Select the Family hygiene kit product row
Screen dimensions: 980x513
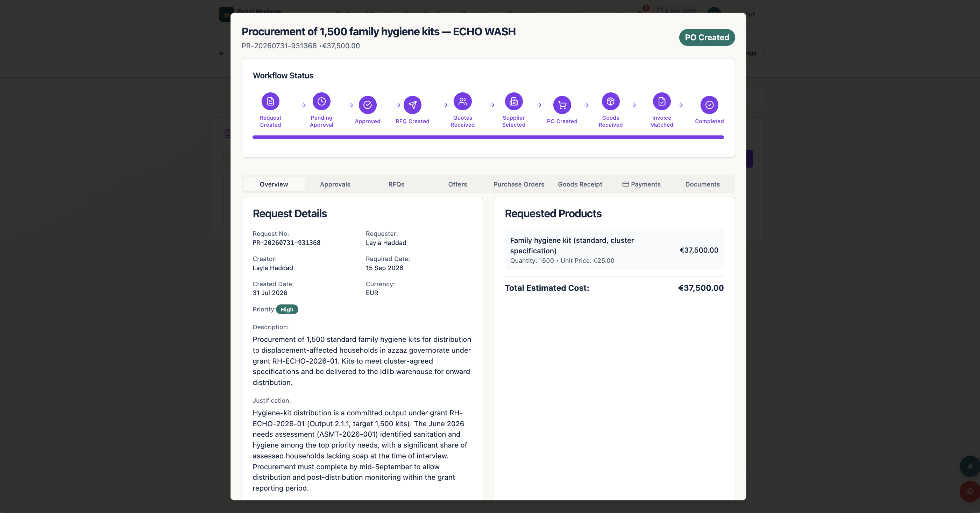click(x=614, y=250)
